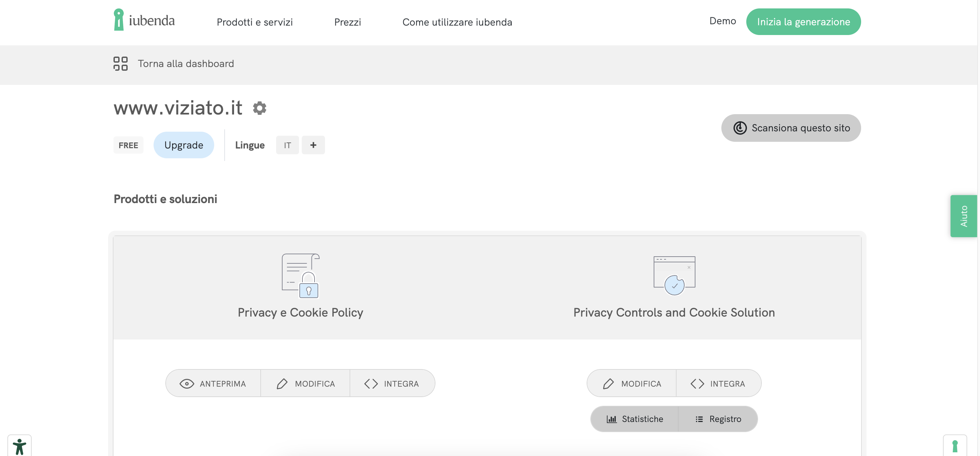Open accessibility widget icon

point(20,446)
